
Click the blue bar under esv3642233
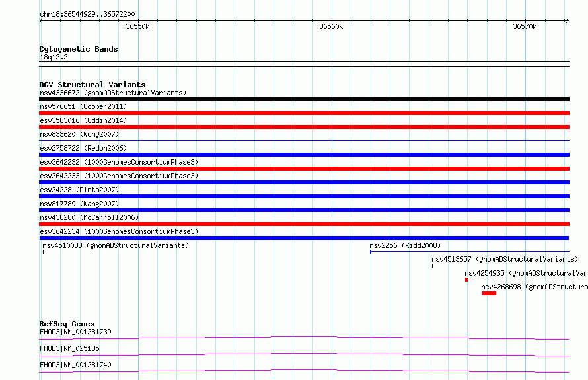(x=304, y=182)
